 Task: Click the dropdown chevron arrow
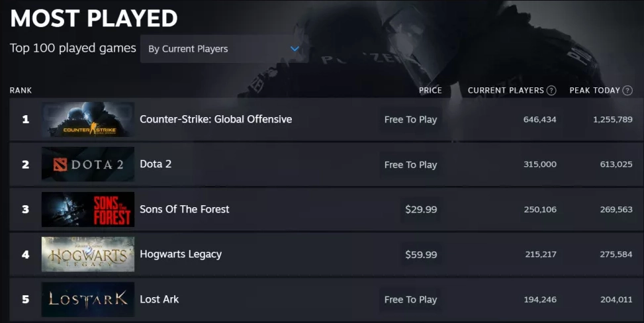tap(295, 49)
